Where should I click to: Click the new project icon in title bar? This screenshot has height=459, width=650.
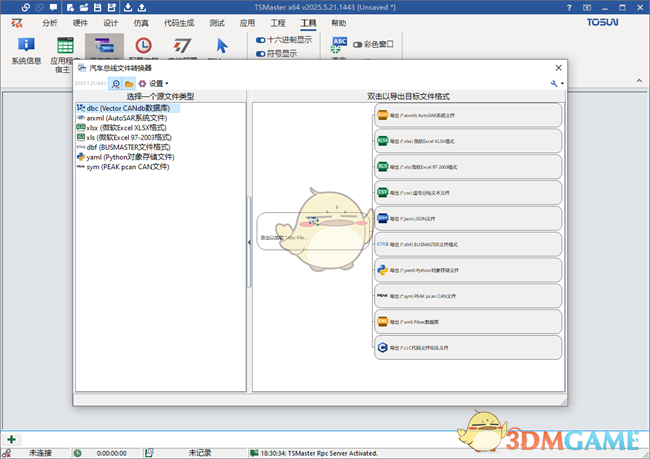(70, 7)
